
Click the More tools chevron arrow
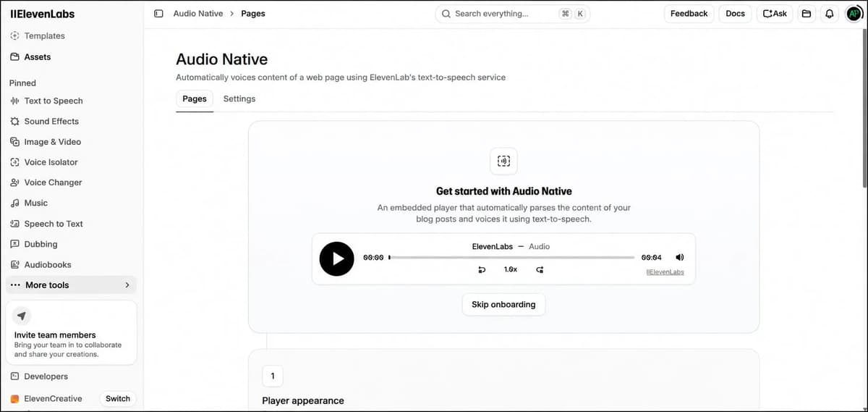127,285
